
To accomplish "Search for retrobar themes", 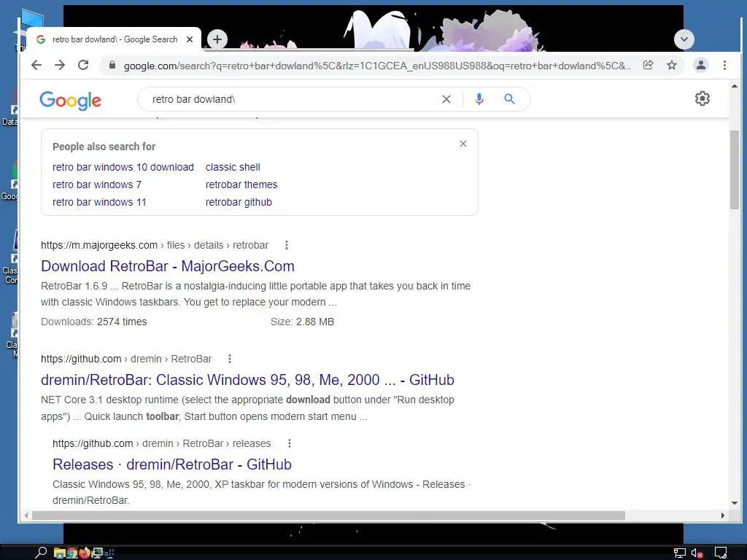I will [241, 184].
